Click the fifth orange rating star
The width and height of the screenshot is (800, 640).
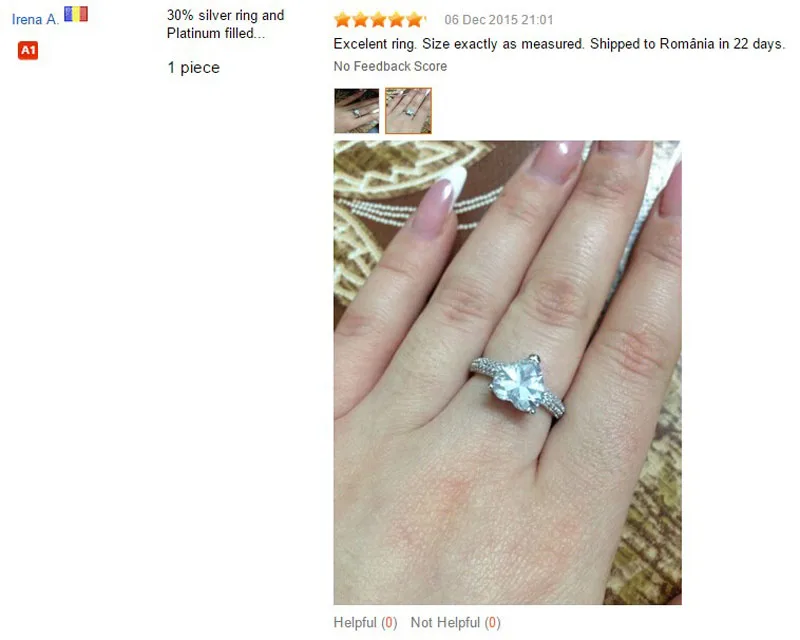[414, 20]
